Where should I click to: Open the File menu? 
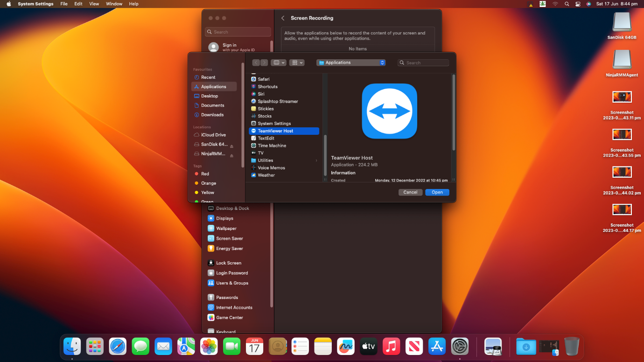pos(64,4)
